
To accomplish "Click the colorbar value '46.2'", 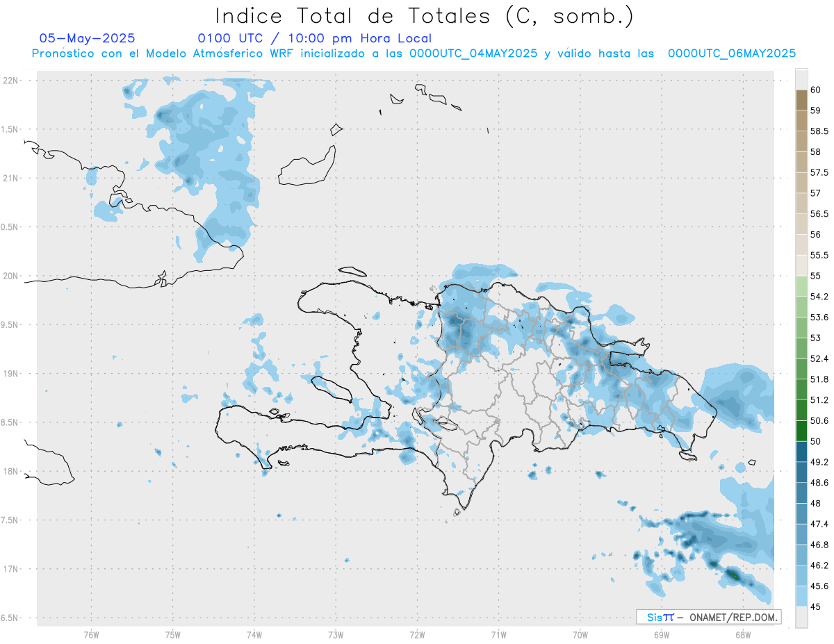I will tap(819, 565).
